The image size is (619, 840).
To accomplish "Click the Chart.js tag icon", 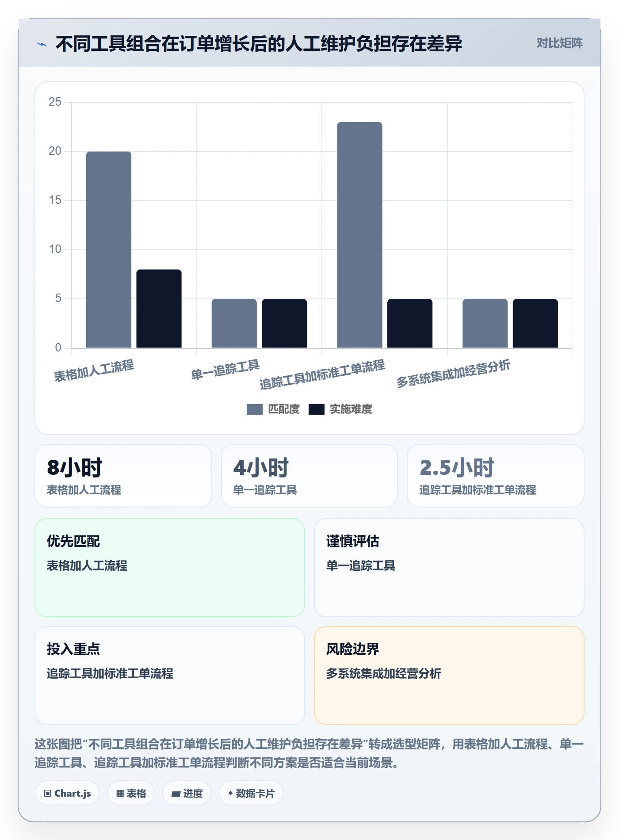I will 48,794.
